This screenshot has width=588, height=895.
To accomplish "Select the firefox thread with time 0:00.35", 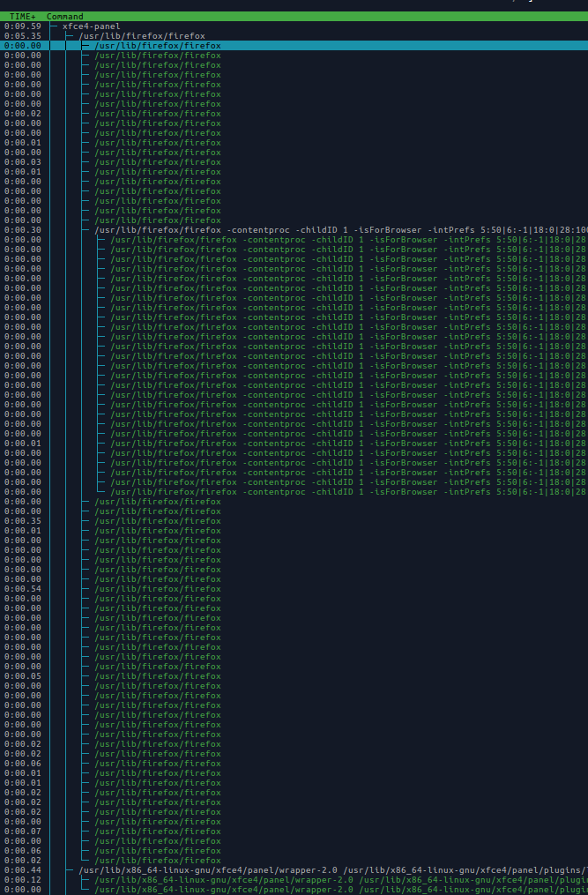I will [x=294, y=521].
